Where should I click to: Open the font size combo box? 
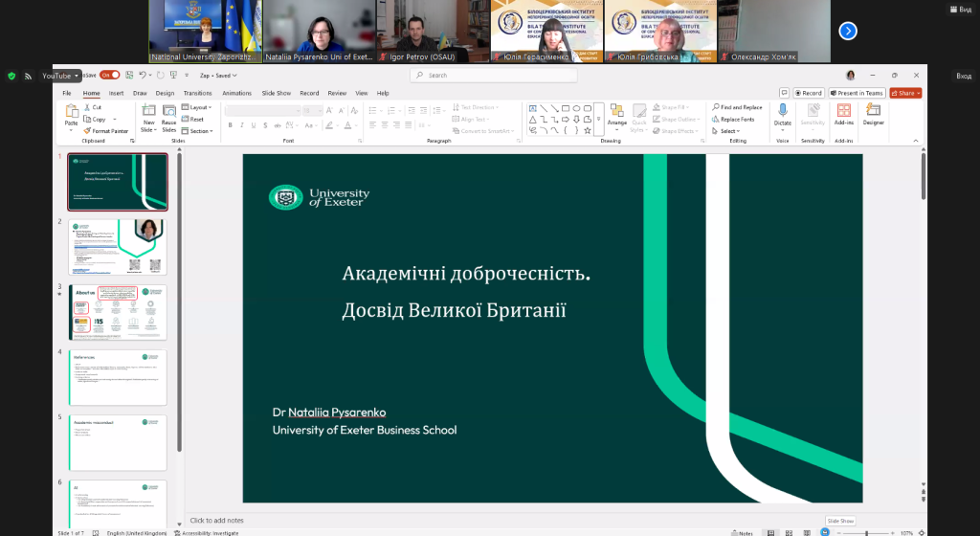tap(312, 111)
